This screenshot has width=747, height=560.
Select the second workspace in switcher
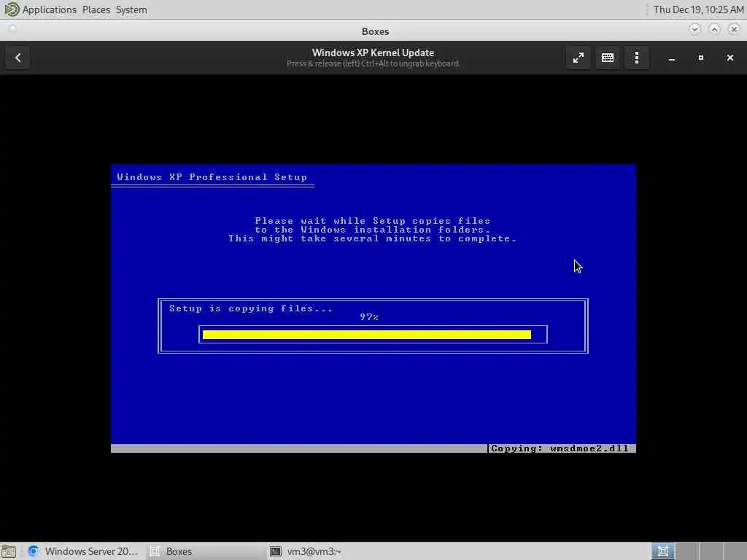[x=686, y=551]
